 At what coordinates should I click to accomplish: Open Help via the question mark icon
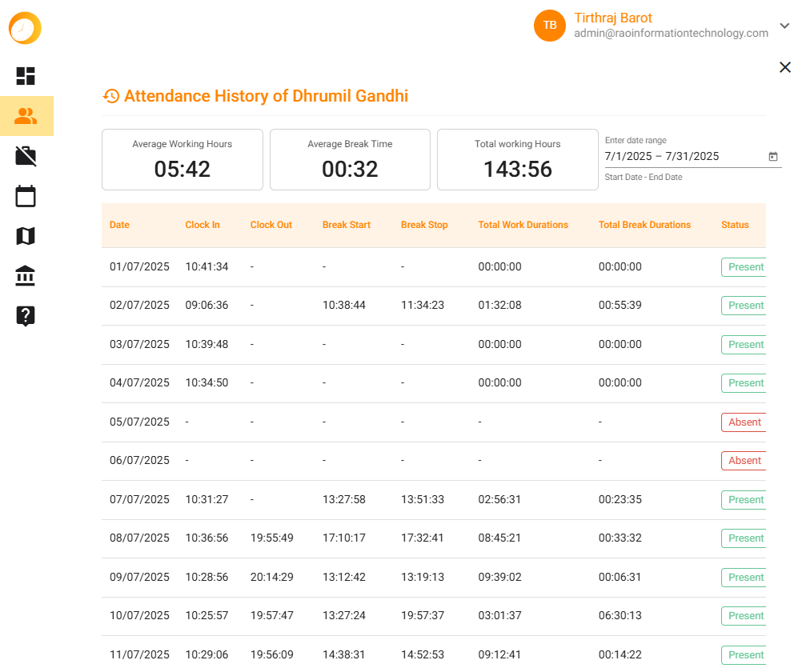coord(26,316)
